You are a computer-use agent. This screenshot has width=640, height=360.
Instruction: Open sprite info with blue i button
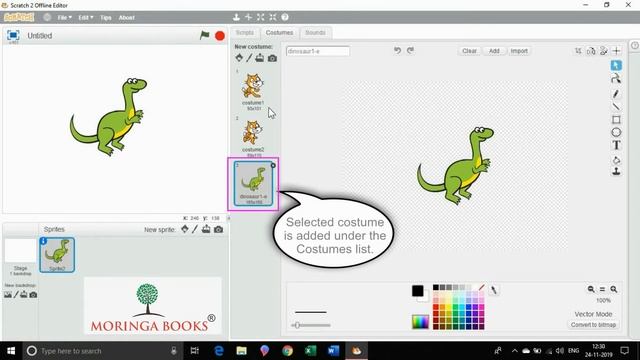[43, 241]
